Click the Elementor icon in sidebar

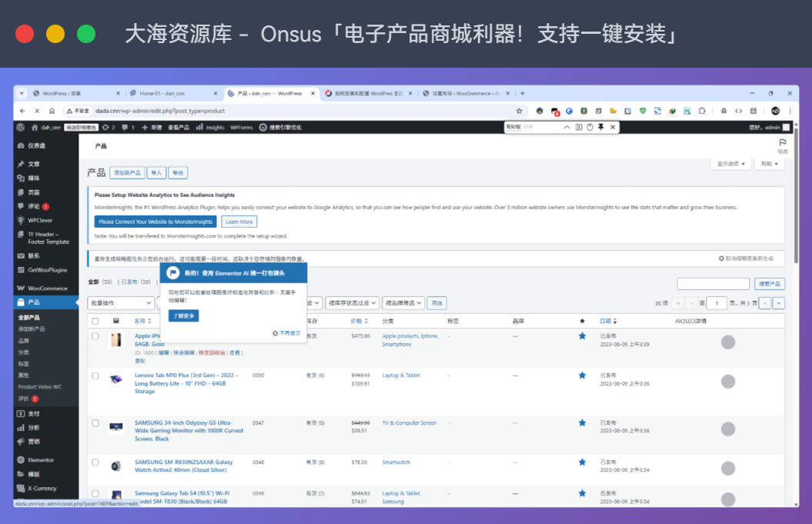click(21, 460)
